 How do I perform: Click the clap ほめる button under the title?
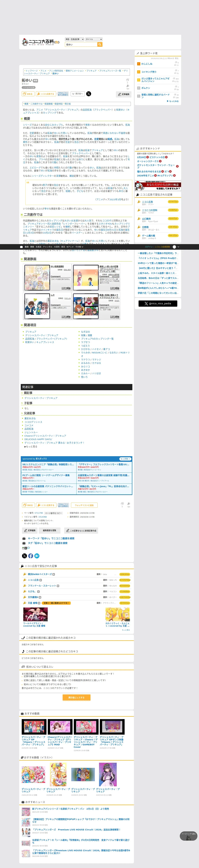click(28, 94)
